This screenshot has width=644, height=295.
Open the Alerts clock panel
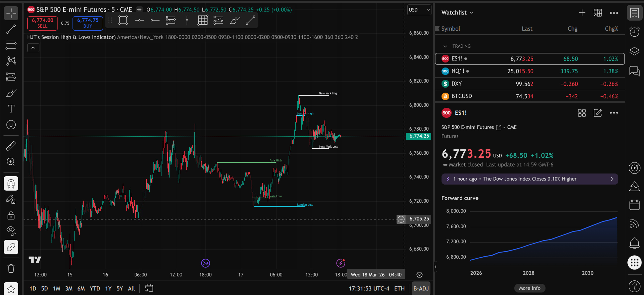tap(634, 32)
